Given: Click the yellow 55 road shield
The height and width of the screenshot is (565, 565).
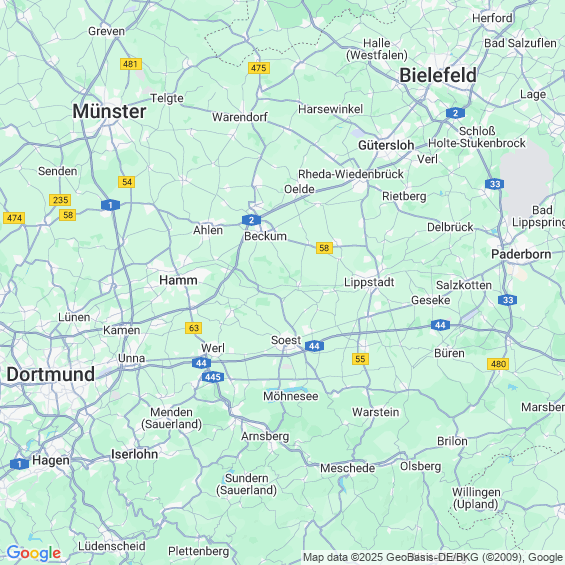Looking at the screenshot, I should tap(360, 359).
